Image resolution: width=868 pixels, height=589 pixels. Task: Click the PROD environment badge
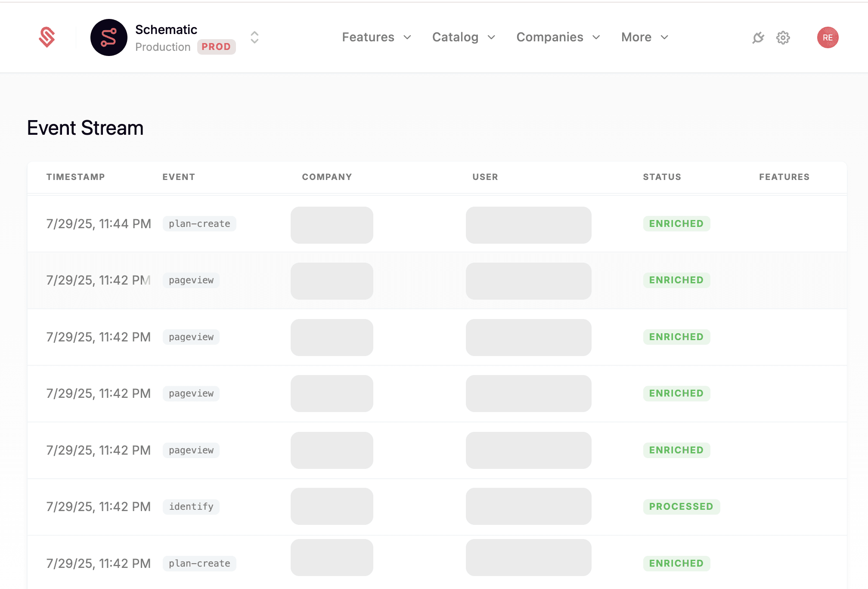tap(216, 46)
